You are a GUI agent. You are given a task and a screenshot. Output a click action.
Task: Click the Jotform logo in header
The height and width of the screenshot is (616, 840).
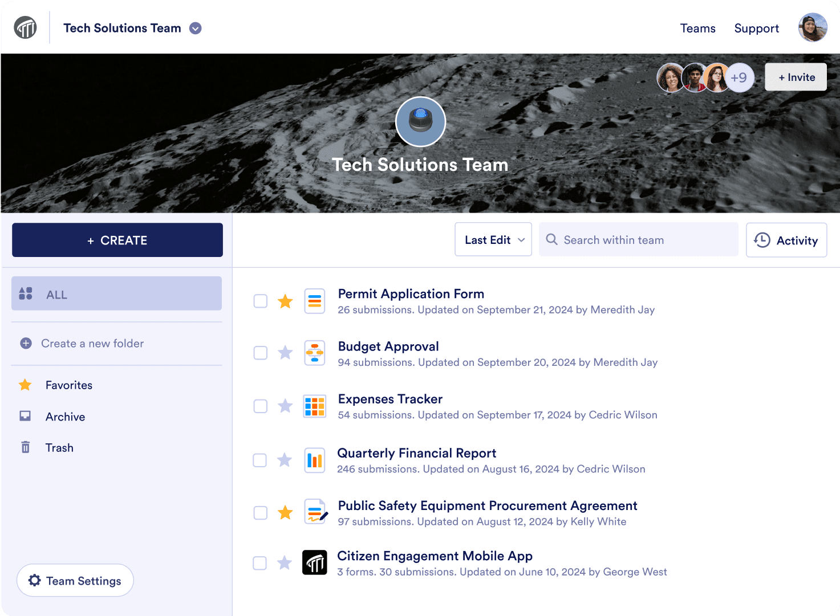click(26, 27)
